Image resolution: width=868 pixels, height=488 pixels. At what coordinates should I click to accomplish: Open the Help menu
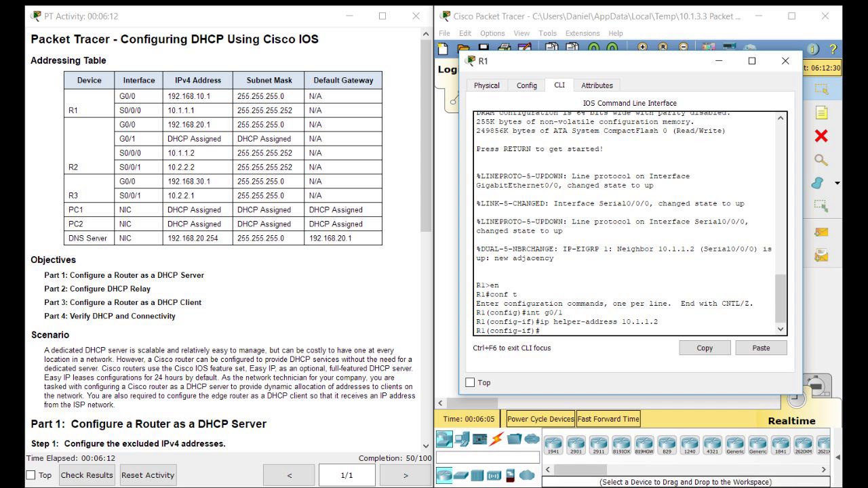(x=616, y=33)
